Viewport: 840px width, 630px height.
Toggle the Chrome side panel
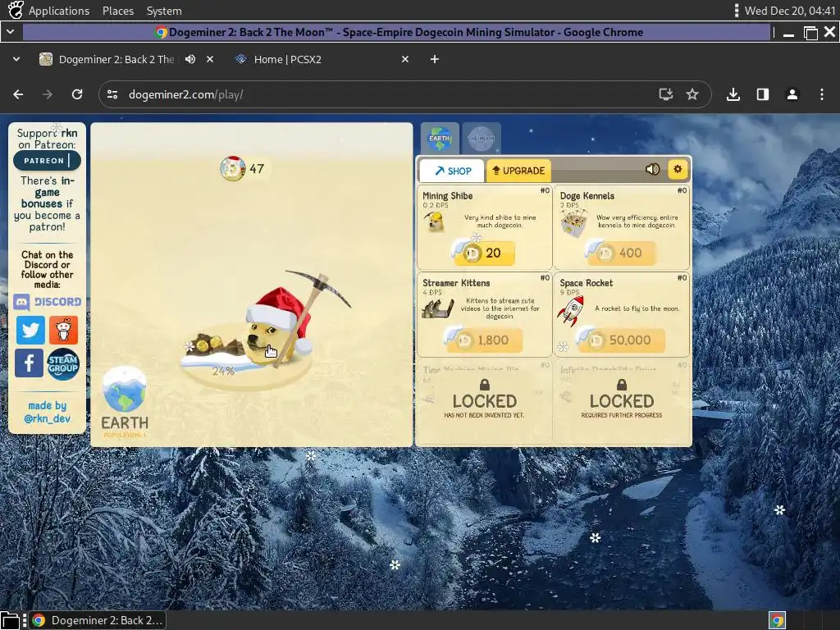763,94
